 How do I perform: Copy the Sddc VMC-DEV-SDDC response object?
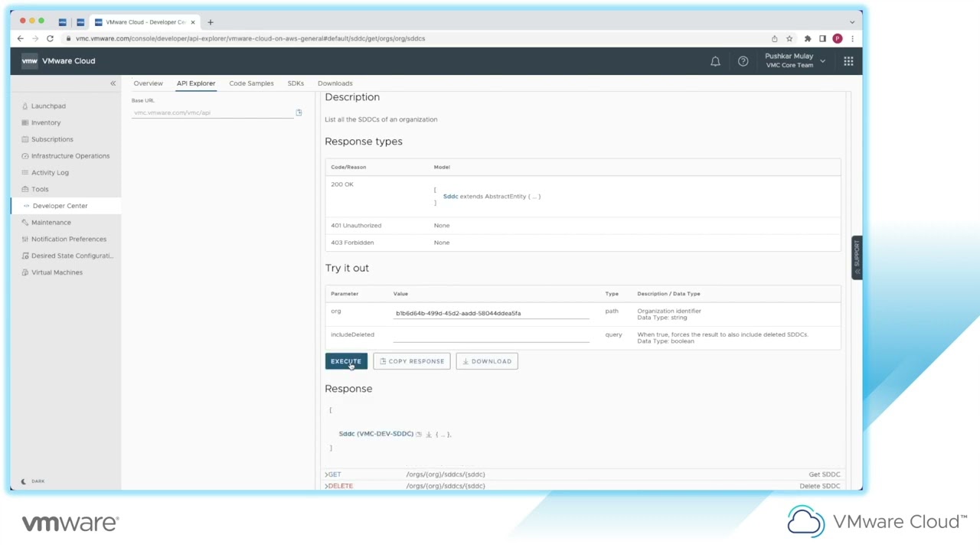pyautogui.click(x=418, y=433)
